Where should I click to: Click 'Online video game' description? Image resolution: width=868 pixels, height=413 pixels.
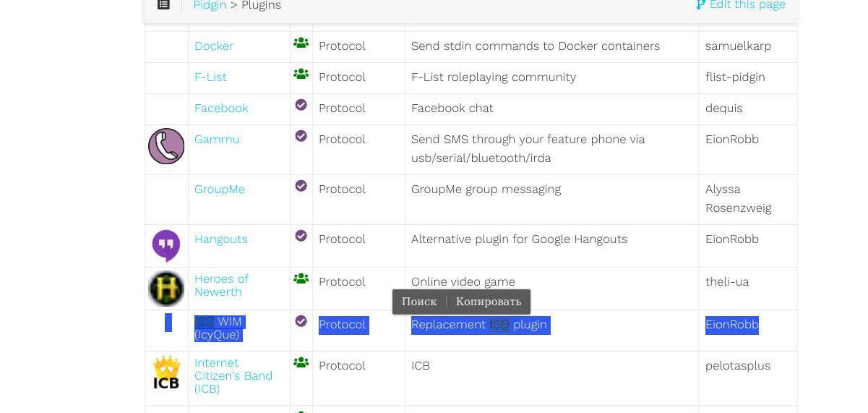click(463, 282)
